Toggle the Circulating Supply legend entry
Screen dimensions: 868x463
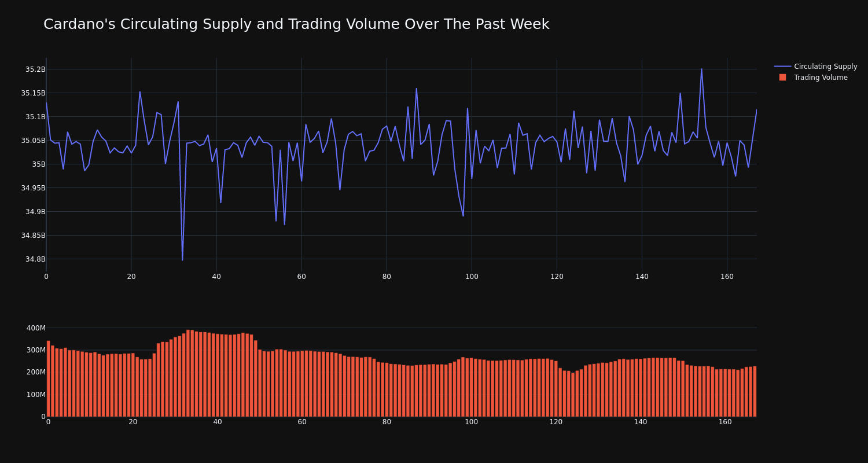815,67
